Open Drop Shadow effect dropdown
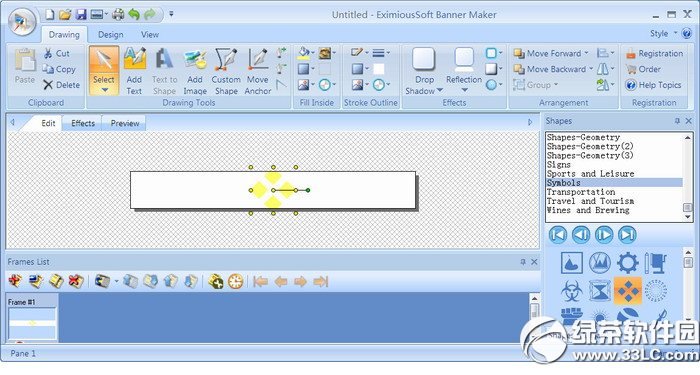700x375 pixels. 424,71
